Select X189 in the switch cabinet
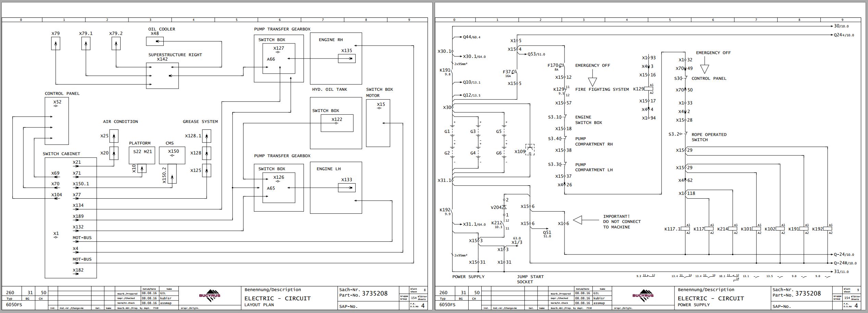Image resolution: width=868 pixels, height=313 pixels. pos(78,216)
